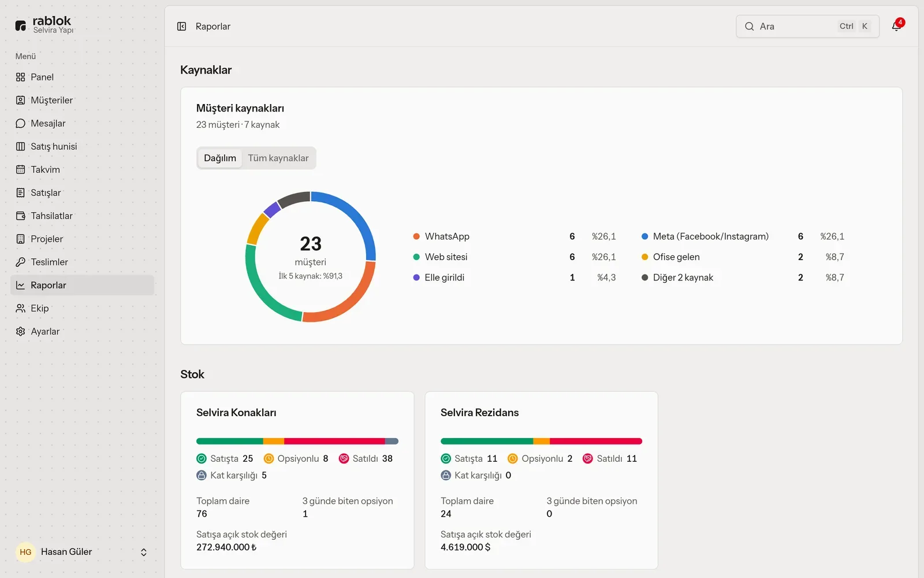The height and width of the screenshot is (578, 924).
Task: Click the Selvira Rezidans card title
Action: [479, 413]
